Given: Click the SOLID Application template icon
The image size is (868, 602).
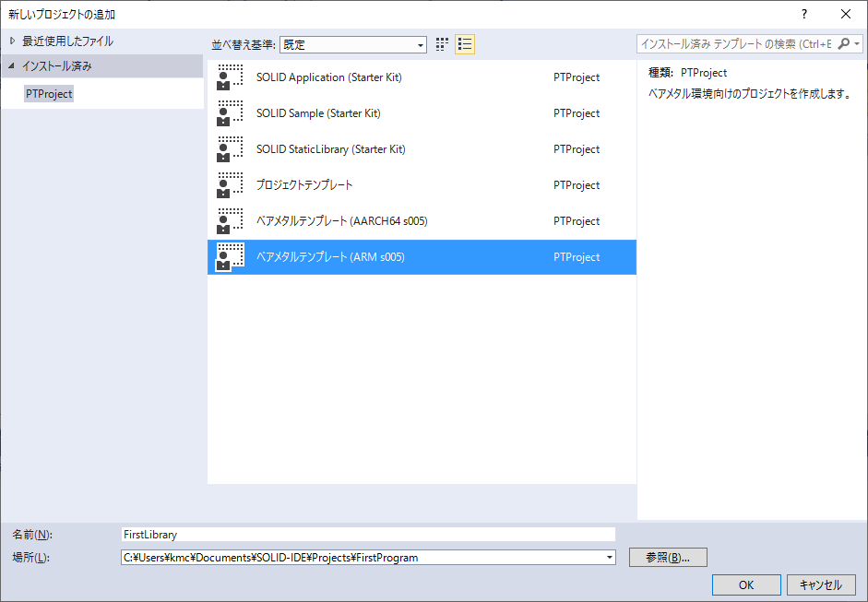Looking at the screenshot, I should coord(230,77).
